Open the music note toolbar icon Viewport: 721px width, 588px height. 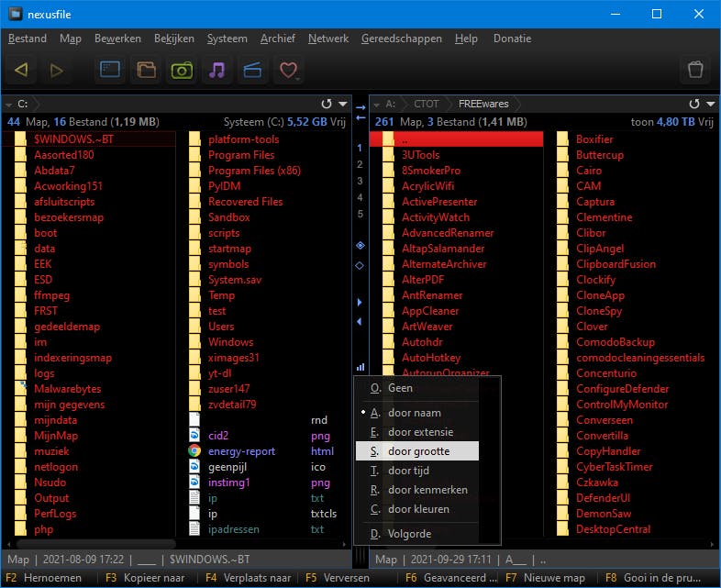(217, 70)
